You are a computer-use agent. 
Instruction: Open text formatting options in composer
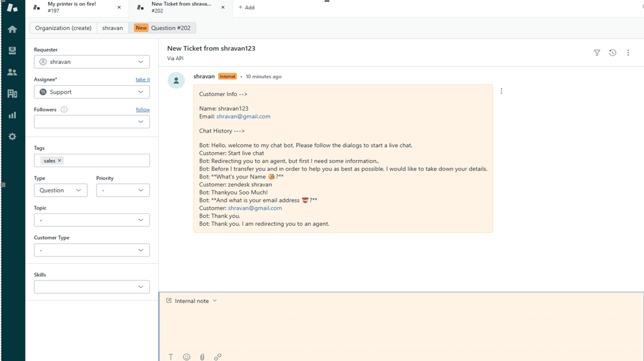click(171, 357)
